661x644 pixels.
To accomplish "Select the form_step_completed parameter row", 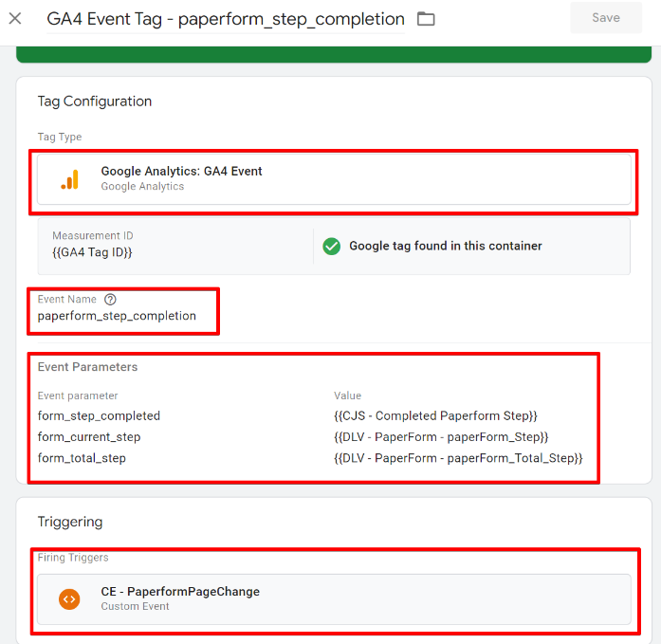I will [x=99, y=415].
